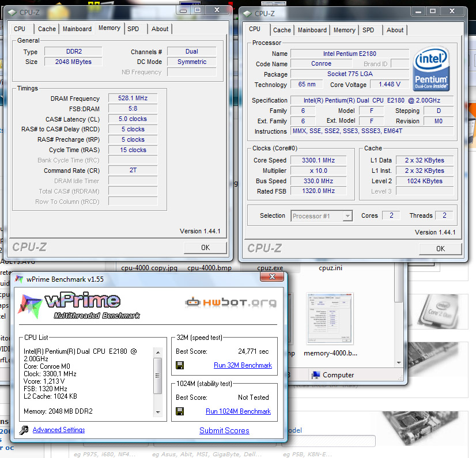476x458 pixels.
Task: Click the DC Mode field Symmetric
Action: 192,62
